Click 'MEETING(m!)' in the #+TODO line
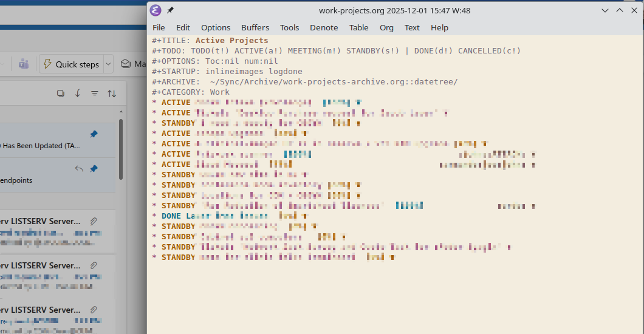 pos(315,51)
